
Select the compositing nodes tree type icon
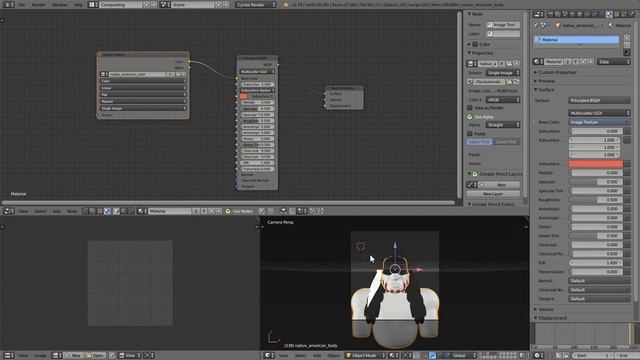92,211
